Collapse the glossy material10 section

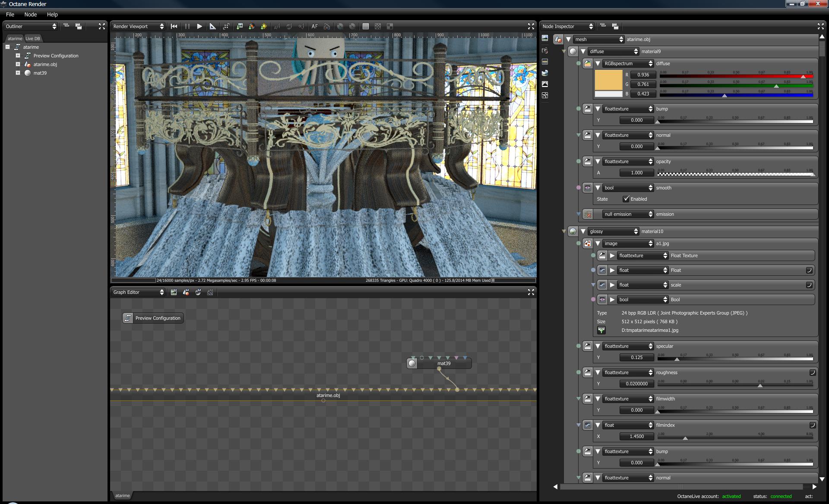click(583, 231)
